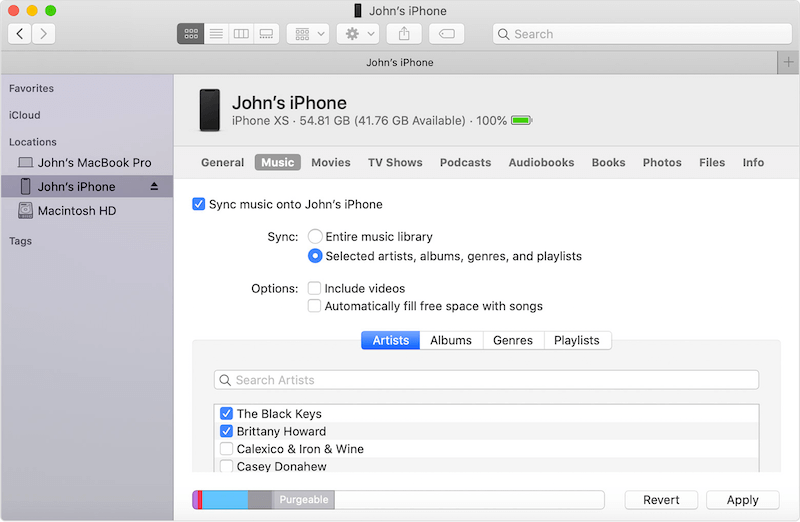The image size is (800, 522).
Task: Open the TV Shows tab
Action: 395,162
